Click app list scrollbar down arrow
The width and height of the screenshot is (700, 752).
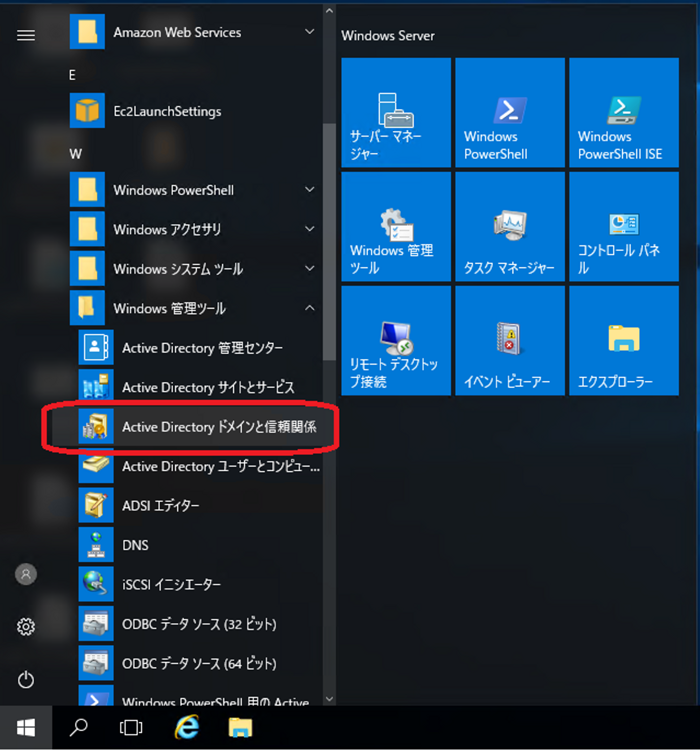click(x=329, y=699)
